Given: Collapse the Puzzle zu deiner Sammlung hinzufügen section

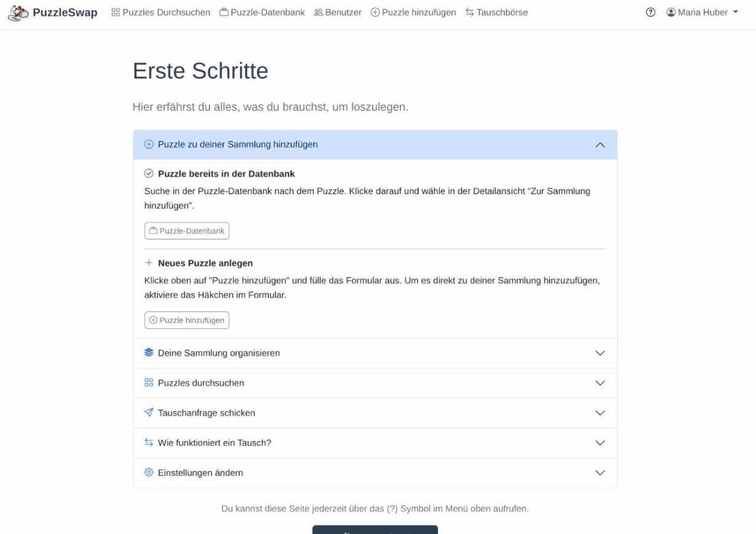Looking at the screenshot, I should coord(600,145).
